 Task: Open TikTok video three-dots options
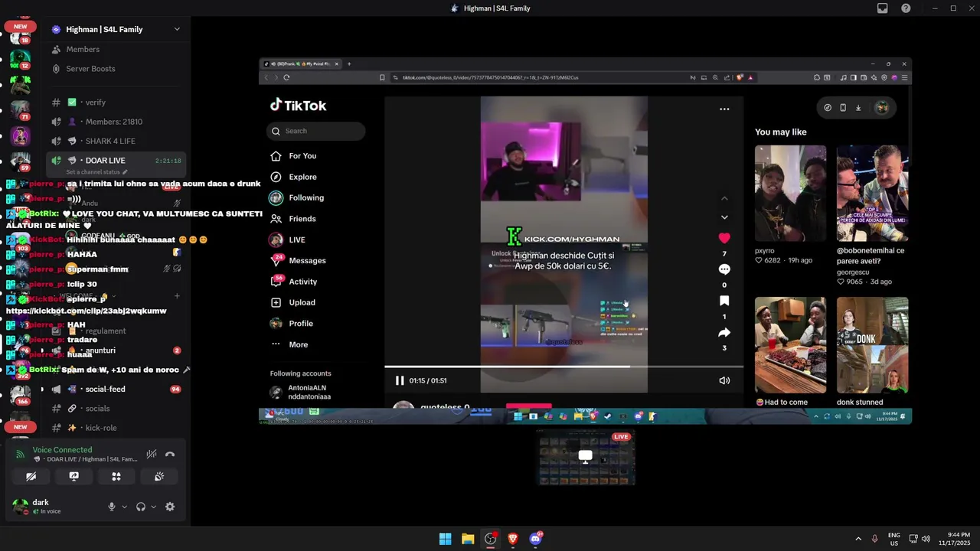pos(724,109)
